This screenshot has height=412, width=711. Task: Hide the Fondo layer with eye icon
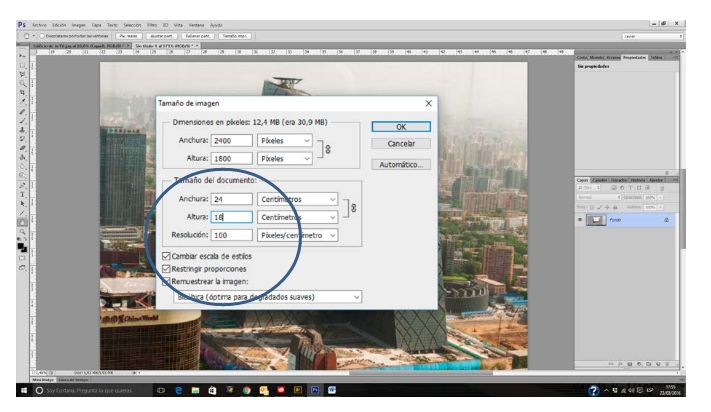click(580, 219)
